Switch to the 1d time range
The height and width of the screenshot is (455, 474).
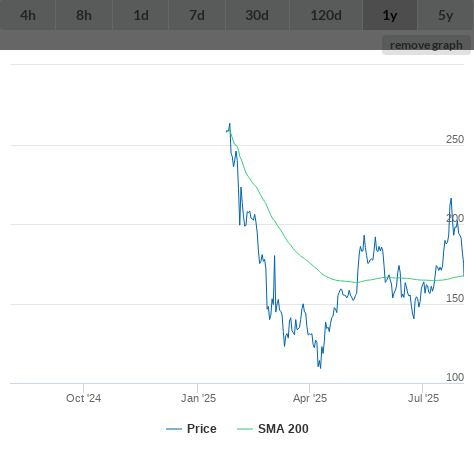(141, 15)
